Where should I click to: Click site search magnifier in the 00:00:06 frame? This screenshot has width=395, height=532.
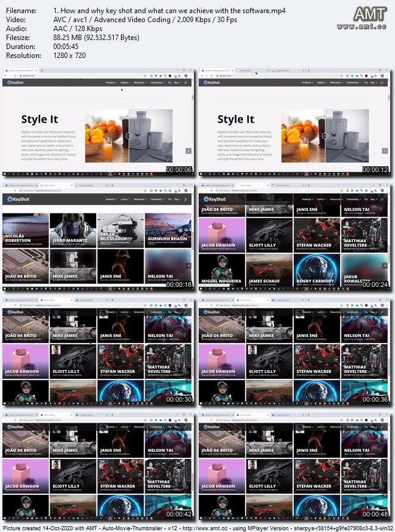[186, 82]
